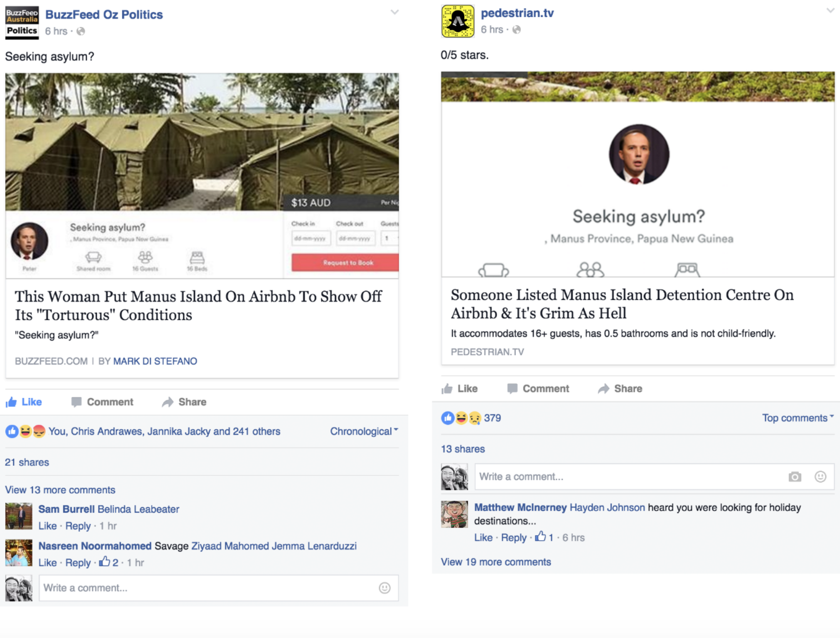Open the BuzzFeed post 6 hrs timestamp
Image resolution: width=840 pixels, height=638 pixels.
tap(56, 31)
